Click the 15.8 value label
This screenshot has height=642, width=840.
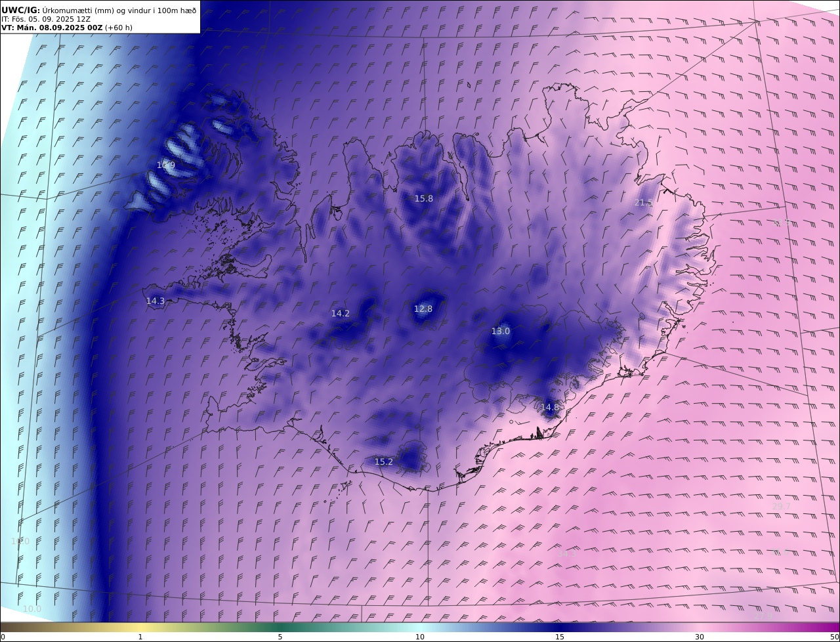(x=424, y=198)
